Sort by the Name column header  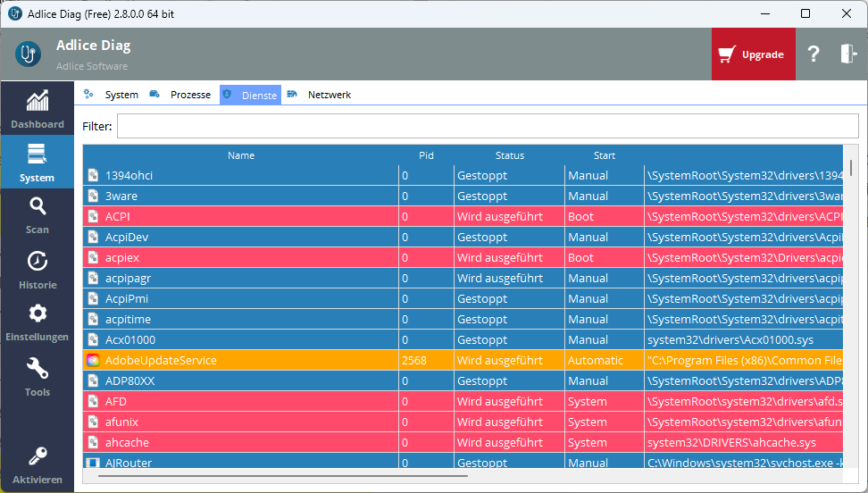click(241, 155)
